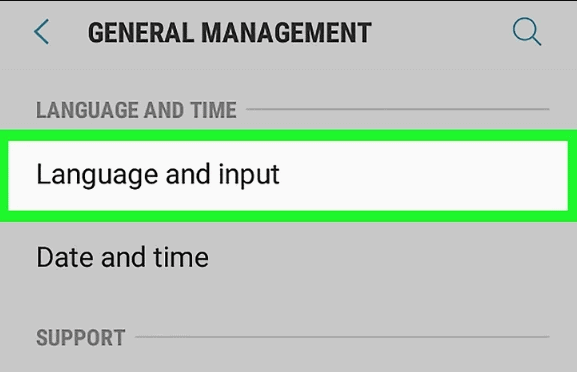Click the word 'GENERAL' in the header
Viewport: 577px width, 372px height.
pos(141,33)
